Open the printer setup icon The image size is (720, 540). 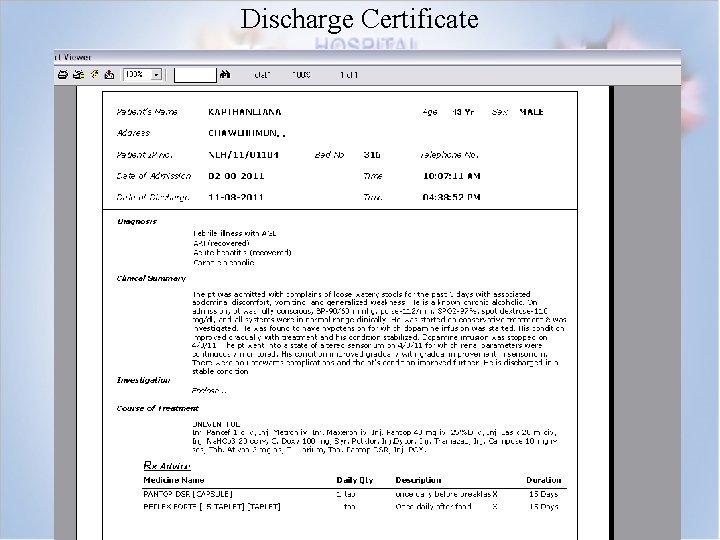(79, 74)
